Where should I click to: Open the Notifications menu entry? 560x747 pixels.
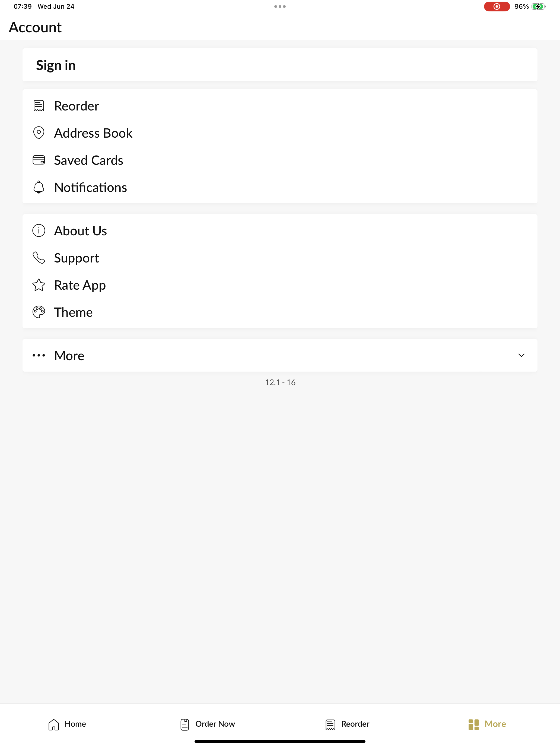click(x=280, y=187)
